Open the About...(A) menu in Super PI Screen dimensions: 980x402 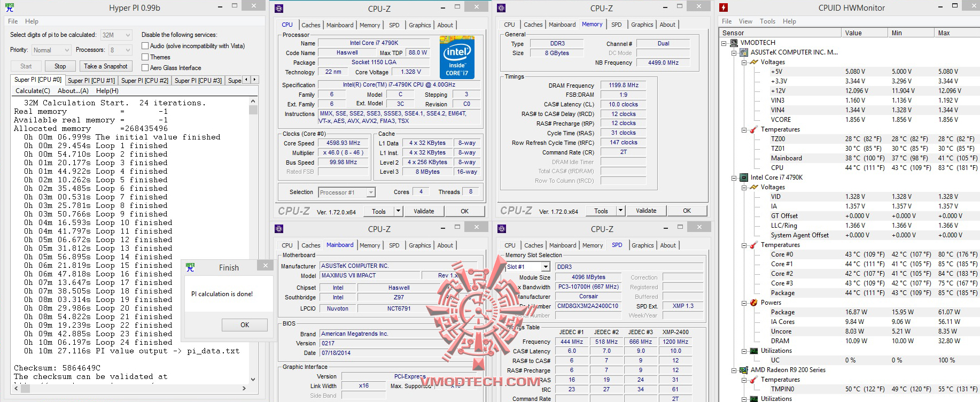point(73,91)
